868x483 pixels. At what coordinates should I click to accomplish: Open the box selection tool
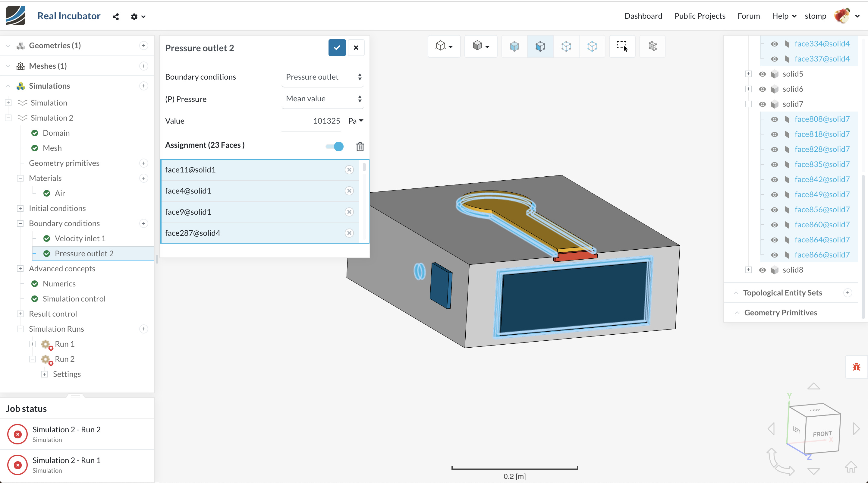(622, 46)
